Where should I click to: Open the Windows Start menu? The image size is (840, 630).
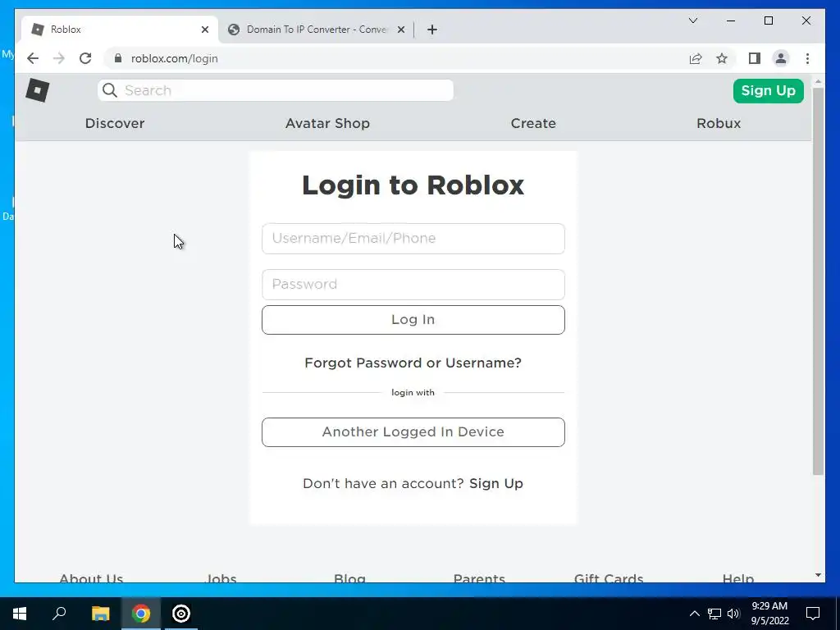tap(20, 614)
